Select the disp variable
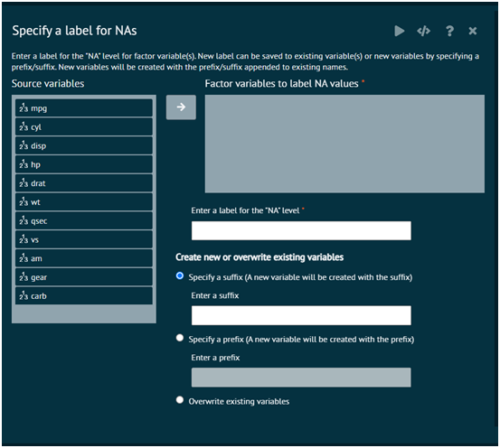Image resolution: width=500 pixels, height=448 pixels. click(84, 145)
